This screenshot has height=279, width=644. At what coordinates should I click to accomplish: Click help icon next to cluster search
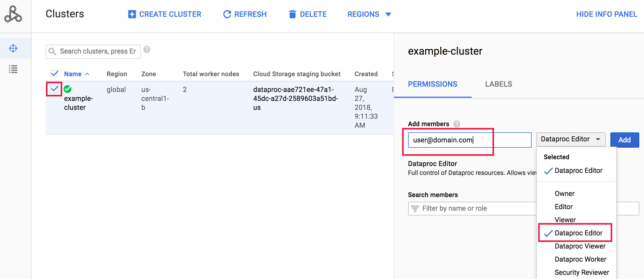pyautogui.click(x=147, y=49)
